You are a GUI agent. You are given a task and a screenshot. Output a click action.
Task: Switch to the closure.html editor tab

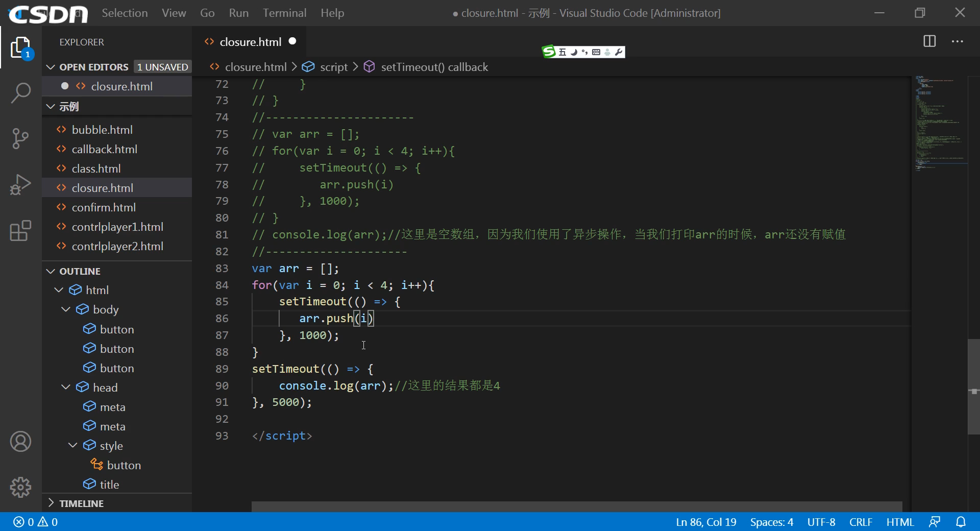[x=250, y=41]
